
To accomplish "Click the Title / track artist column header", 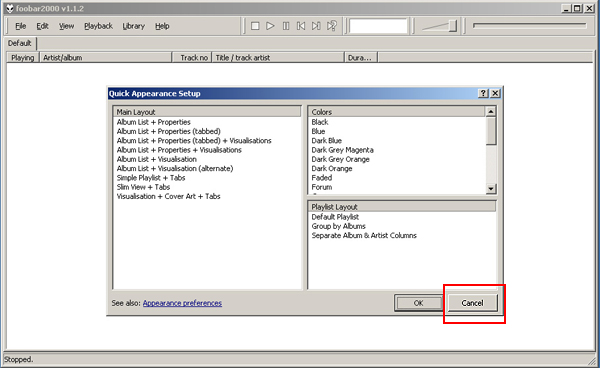I will click(x=278, y=58).
